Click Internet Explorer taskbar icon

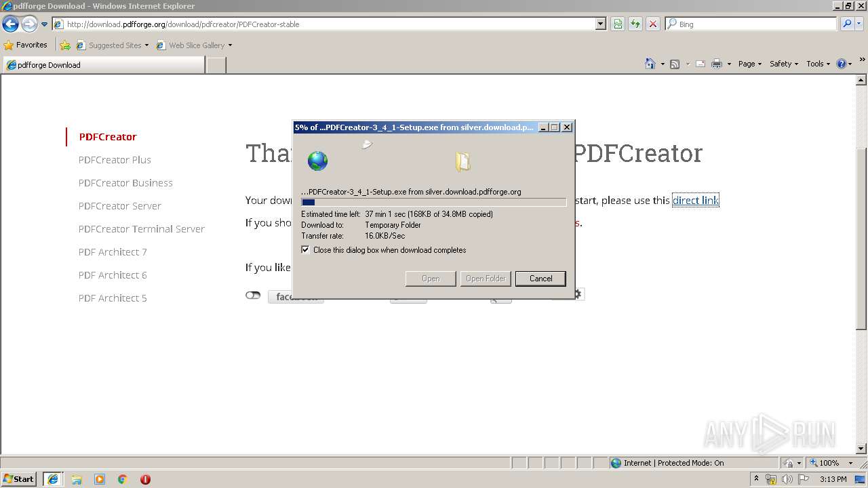pyautogui.click(x=53, y=479)
